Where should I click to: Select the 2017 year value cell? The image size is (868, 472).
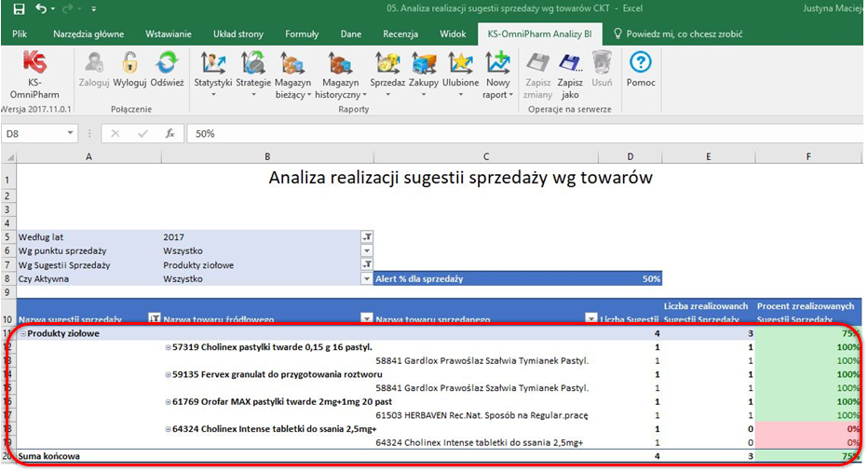point(262,236)
